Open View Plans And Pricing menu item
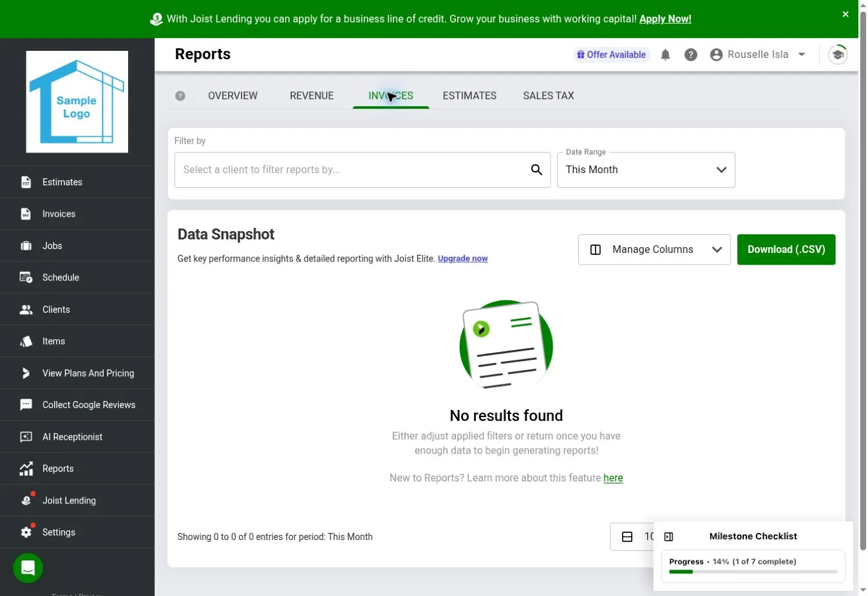This screenshot has width=868, height=596. click(x=77, y=373)
